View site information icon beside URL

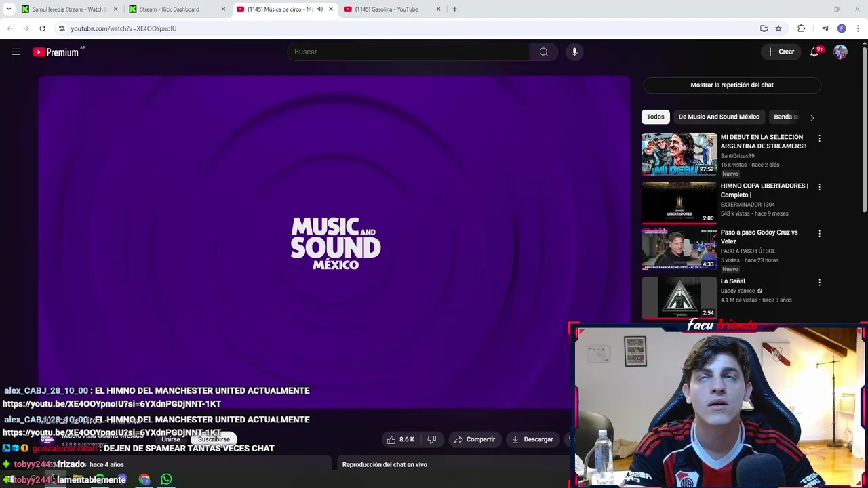pos(62,28)
